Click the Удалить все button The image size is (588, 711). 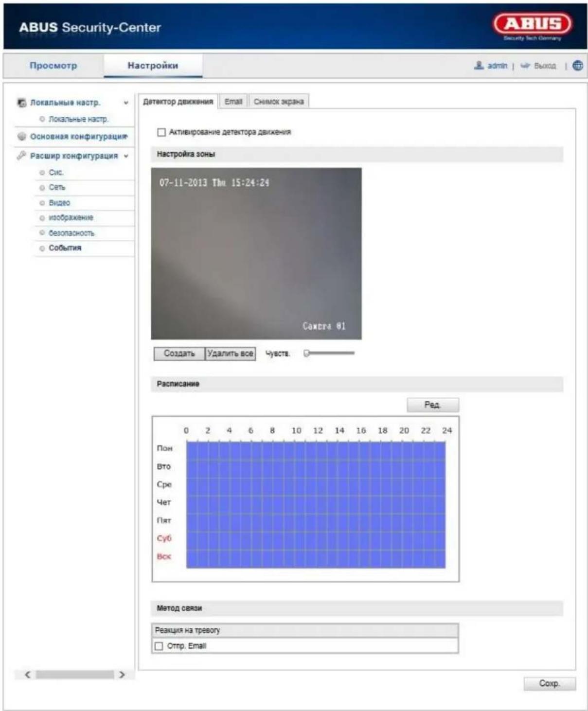tap(230, 354)
